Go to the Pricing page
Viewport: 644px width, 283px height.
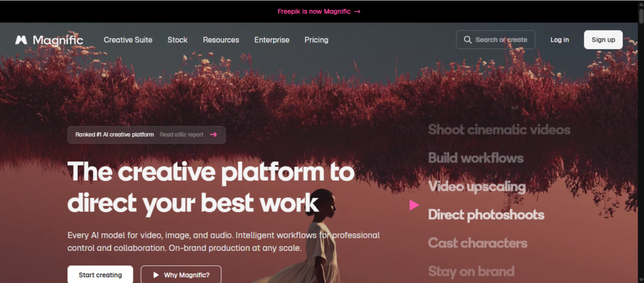[316, 40]
